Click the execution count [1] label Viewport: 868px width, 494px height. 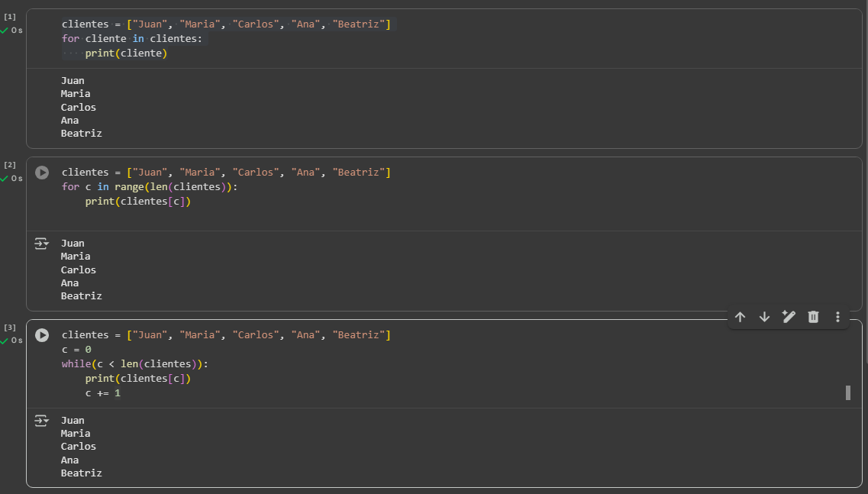pyautogui.click(x=10, y=17)
